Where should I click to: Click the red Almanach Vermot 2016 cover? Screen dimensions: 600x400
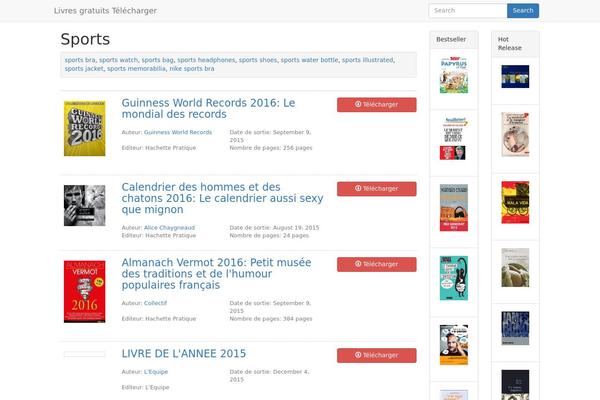pyautogui.click(x=85, y=292)
